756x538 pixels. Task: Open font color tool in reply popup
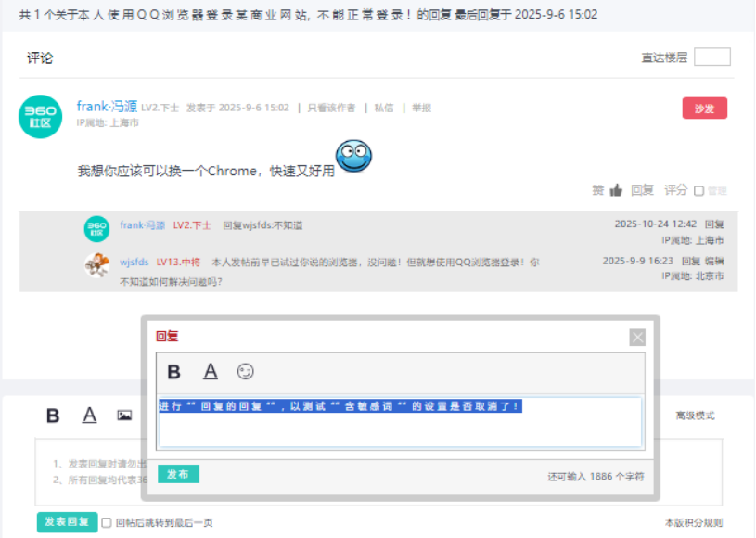(x=211, y=372)
